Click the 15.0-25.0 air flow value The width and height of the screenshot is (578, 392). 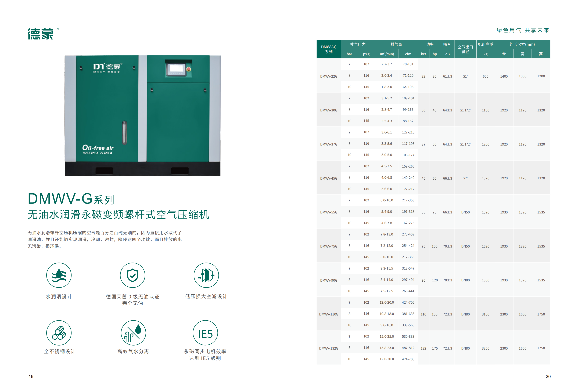(387, 337)
